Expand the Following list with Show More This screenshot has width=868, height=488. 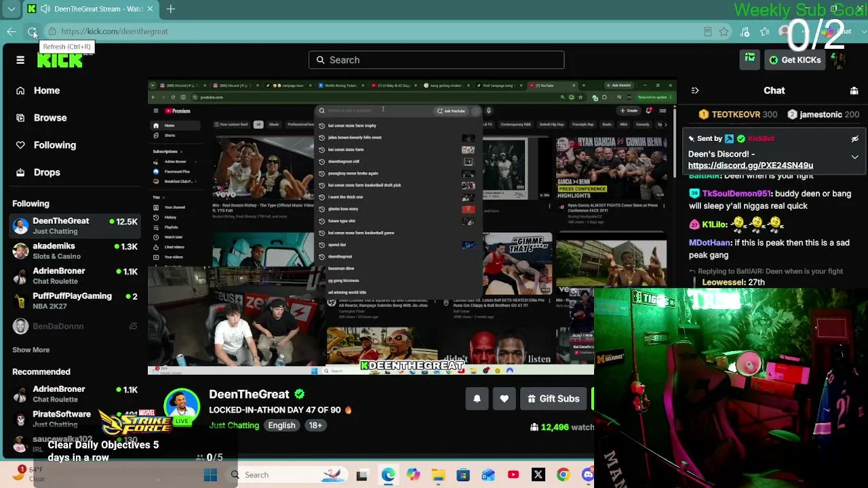pos(31,350)
